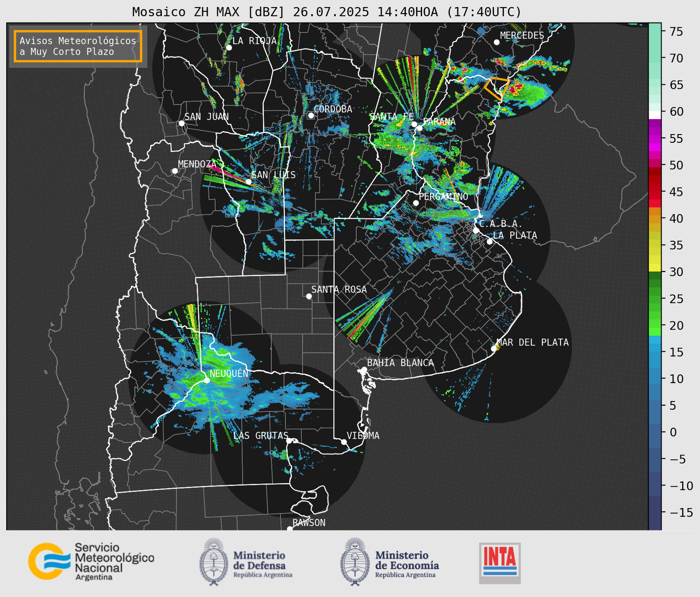Image resolution: width=700 pixels, height=597 pixels.
Task: Click the dark blue -15 dBZ color band
Action: (x=655, y=513)
